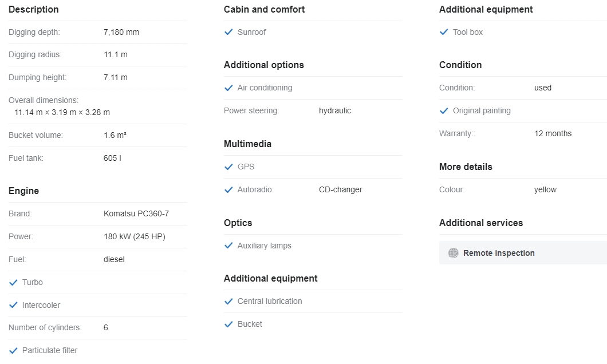
Task: Click the Central lubrication checkmark
Action: click(228, 301)
